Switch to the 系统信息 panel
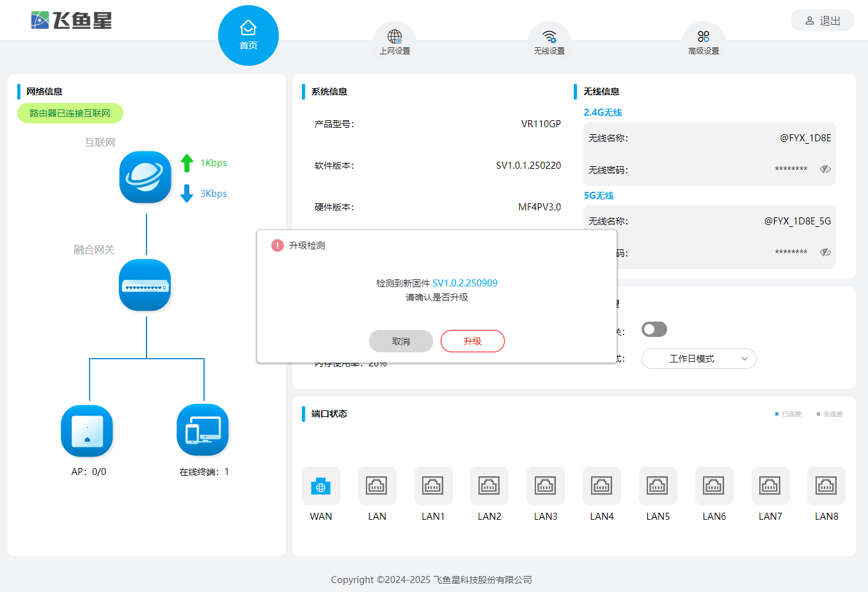Viewport: 868px width, 592px height. click(x=331, y=91)
